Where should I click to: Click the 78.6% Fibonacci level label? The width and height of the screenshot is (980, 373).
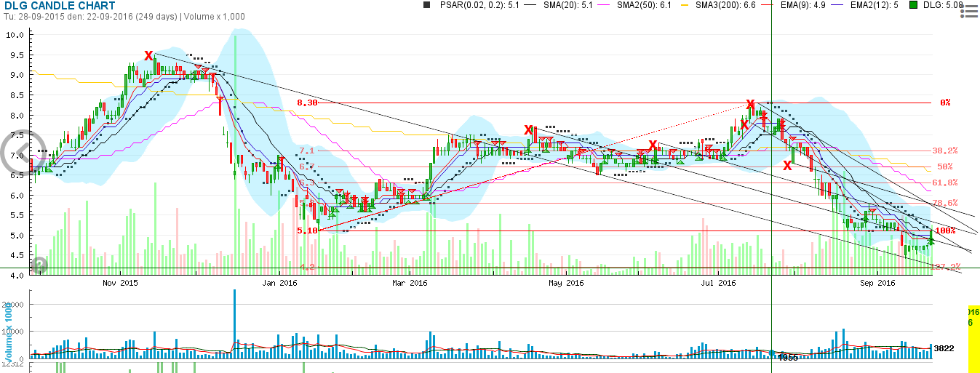pyautogui.click(x=945, y=203)
